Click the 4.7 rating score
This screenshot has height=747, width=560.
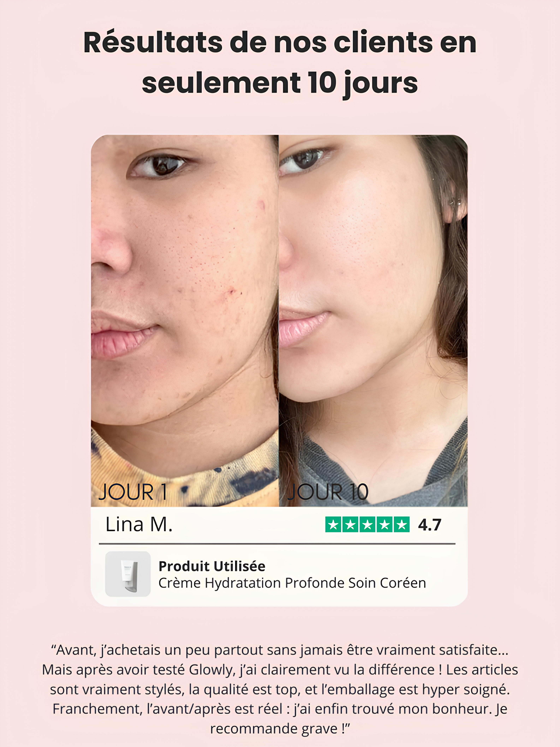tap(430, 525)
